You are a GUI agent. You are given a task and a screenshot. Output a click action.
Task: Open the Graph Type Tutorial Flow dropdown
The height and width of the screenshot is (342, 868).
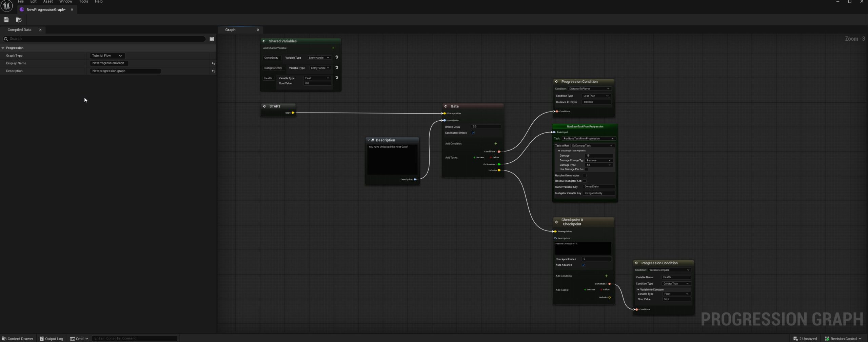(x=107, y=56)
